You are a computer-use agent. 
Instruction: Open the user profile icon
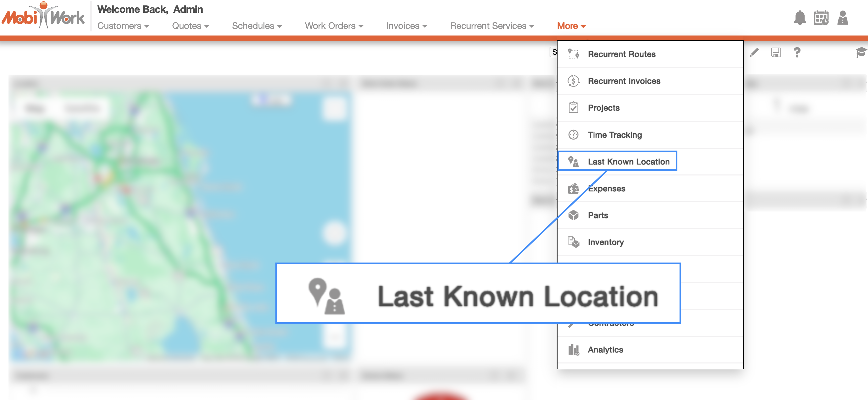tap(842, 18)
